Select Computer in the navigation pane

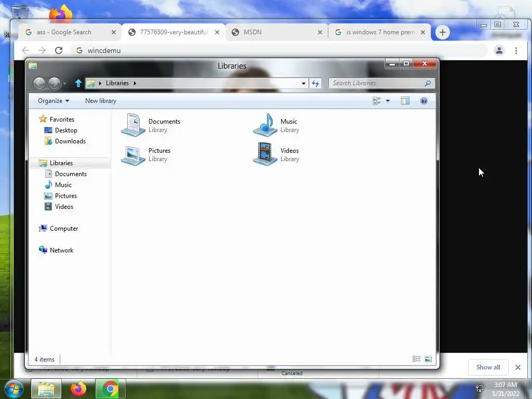64,229
